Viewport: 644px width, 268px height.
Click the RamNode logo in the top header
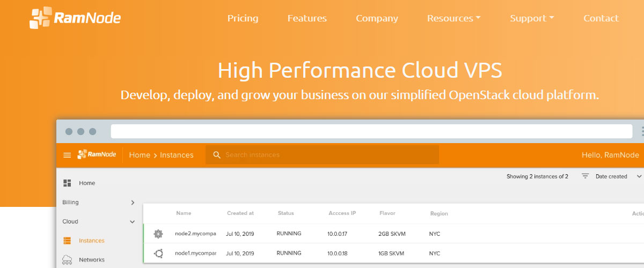[x=75, y=18]
